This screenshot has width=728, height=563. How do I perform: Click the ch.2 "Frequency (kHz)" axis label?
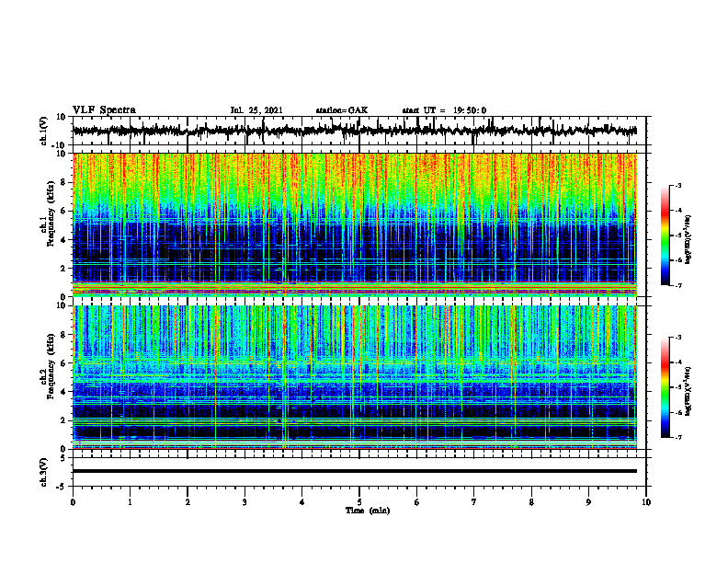pos(51,366)
